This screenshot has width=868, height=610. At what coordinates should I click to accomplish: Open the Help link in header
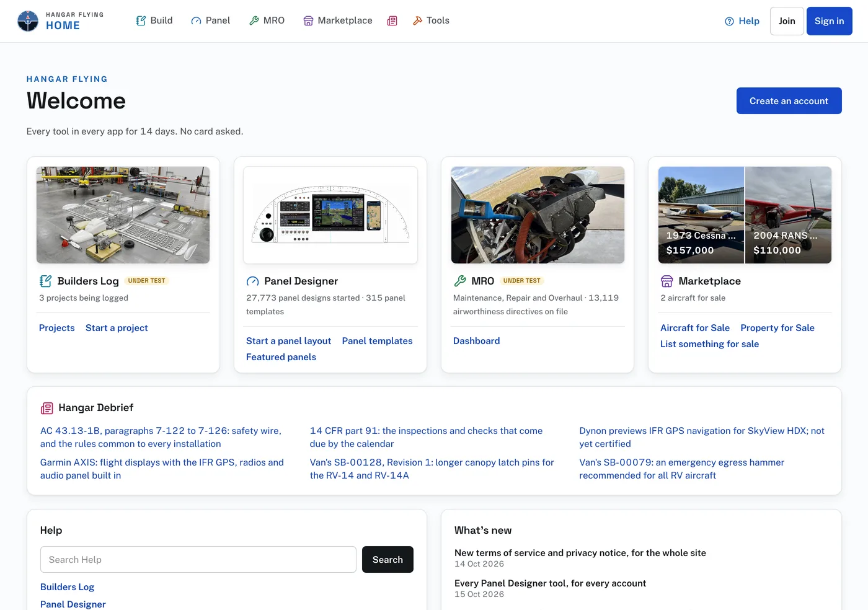tap(742, 21)
